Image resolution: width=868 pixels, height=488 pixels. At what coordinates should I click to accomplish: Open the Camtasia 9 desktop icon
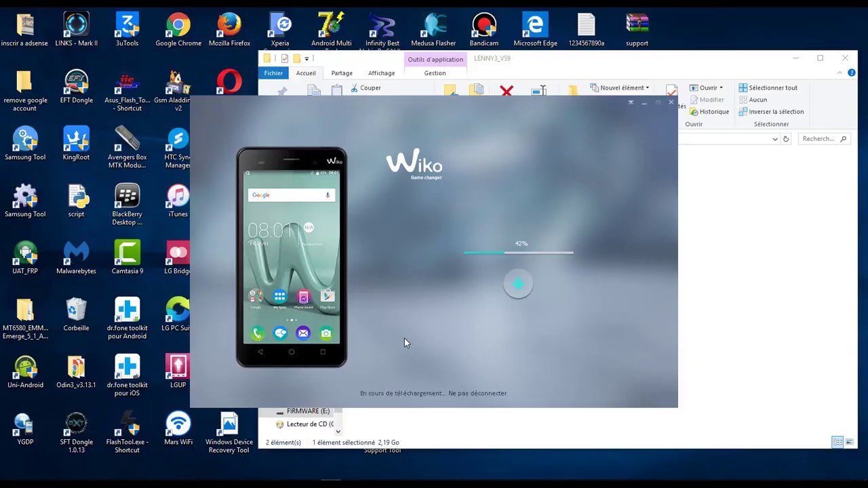point(127,257)
